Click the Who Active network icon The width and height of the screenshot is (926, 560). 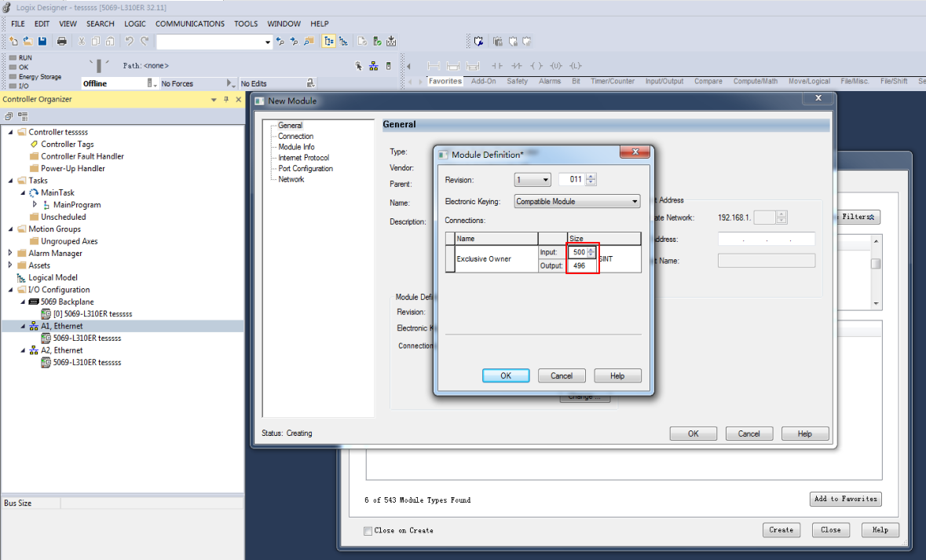pyautogui.click(x=373, y=66)
